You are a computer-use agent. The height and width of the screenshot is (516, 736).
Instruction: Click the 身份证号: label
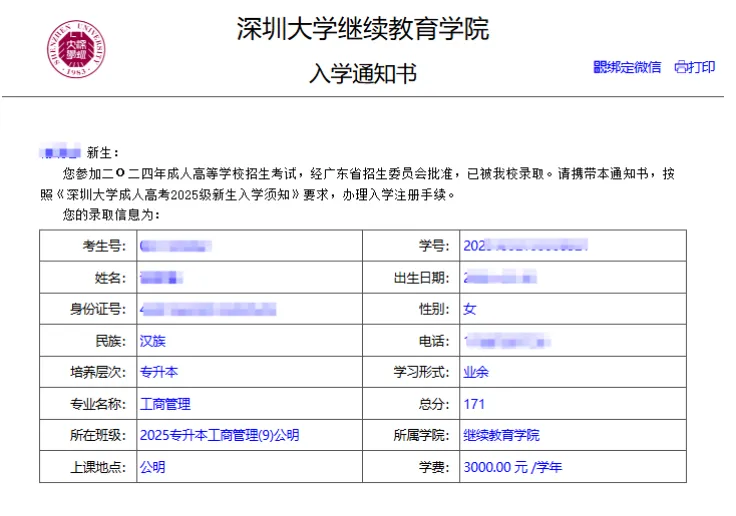(98, 309)
